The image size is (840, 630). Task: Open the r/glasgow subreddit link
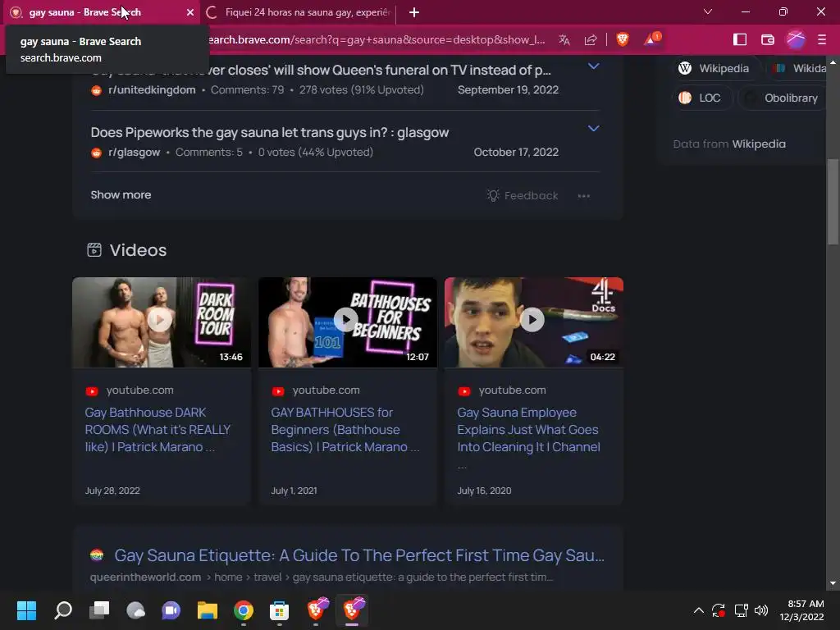(x=134, y=152)
